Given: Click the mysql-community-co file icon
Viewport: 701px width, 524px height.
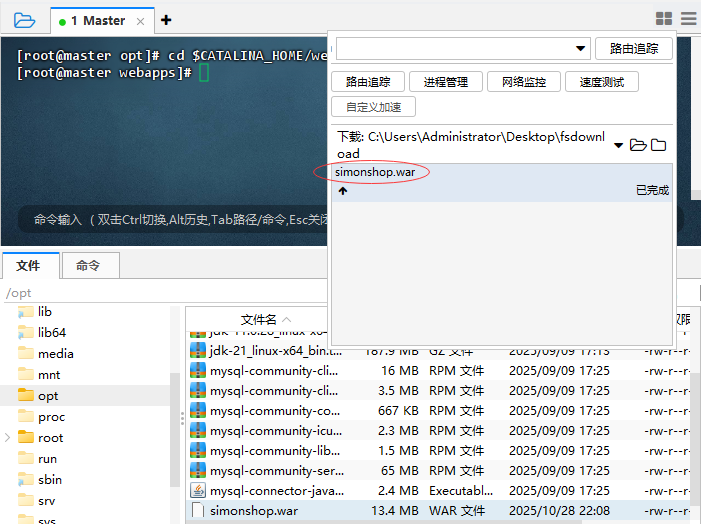Looking at the screenshot, I should [x=198, y=410].
